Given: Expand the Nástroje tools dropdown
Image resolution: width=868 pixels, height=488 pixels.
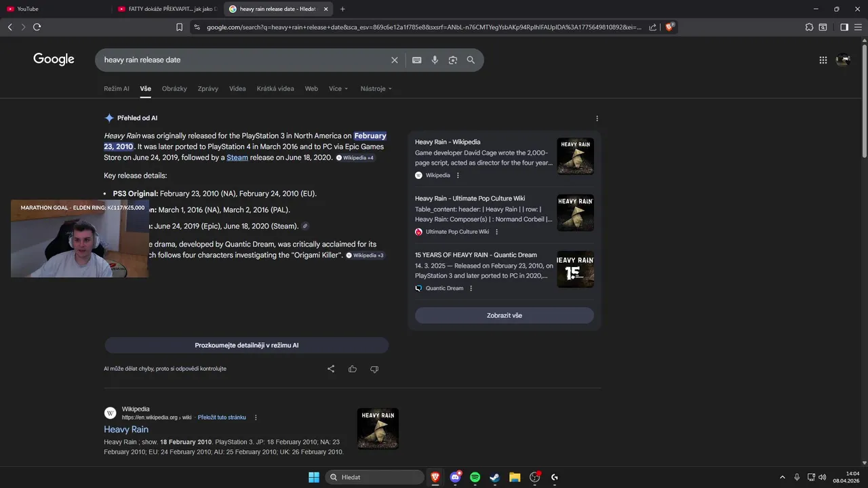Looking at the screenshot, I should click(x=376, y=89).
